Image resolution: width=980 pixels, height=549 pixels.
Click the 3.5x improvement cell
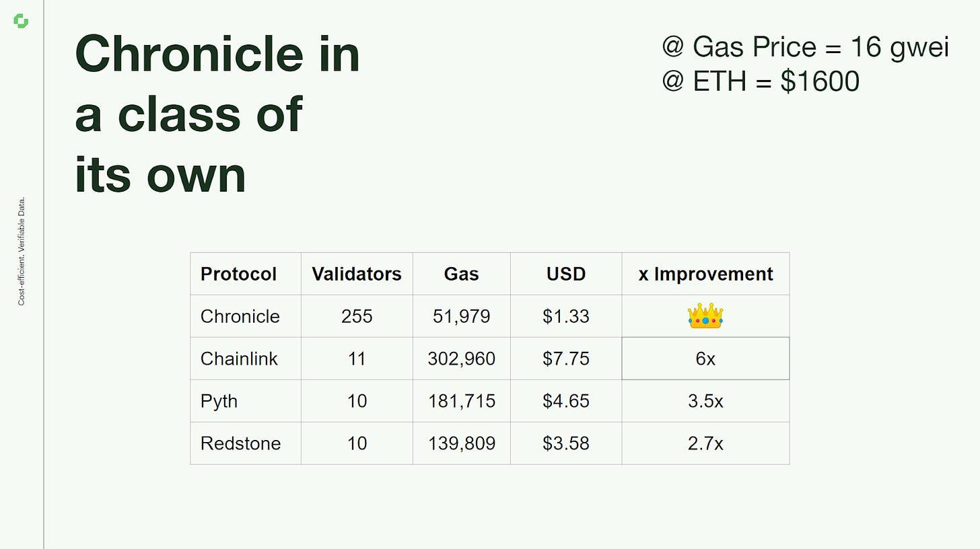pos(705,401)
